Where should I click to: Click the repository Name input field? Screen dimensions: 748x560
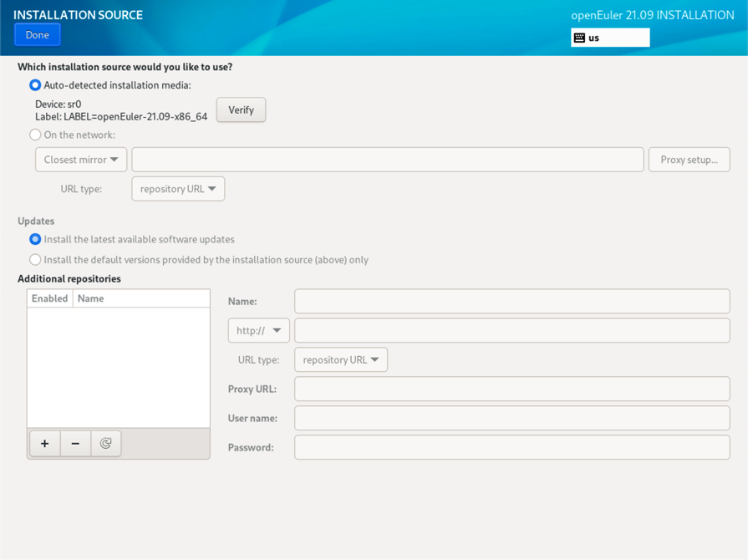coord(511,301)
